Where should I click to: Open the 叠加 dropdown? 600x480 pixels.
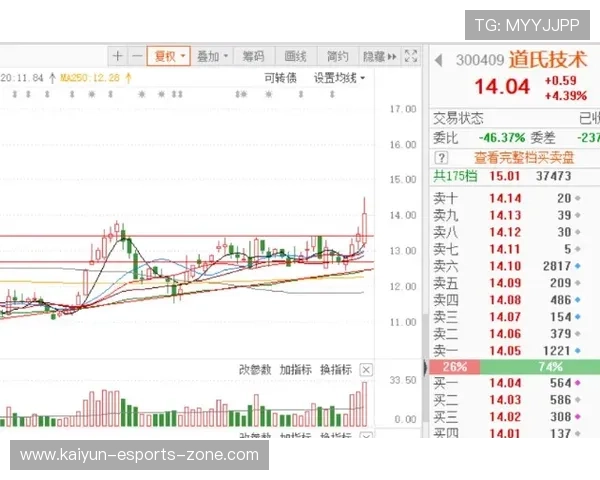[212, 57]
